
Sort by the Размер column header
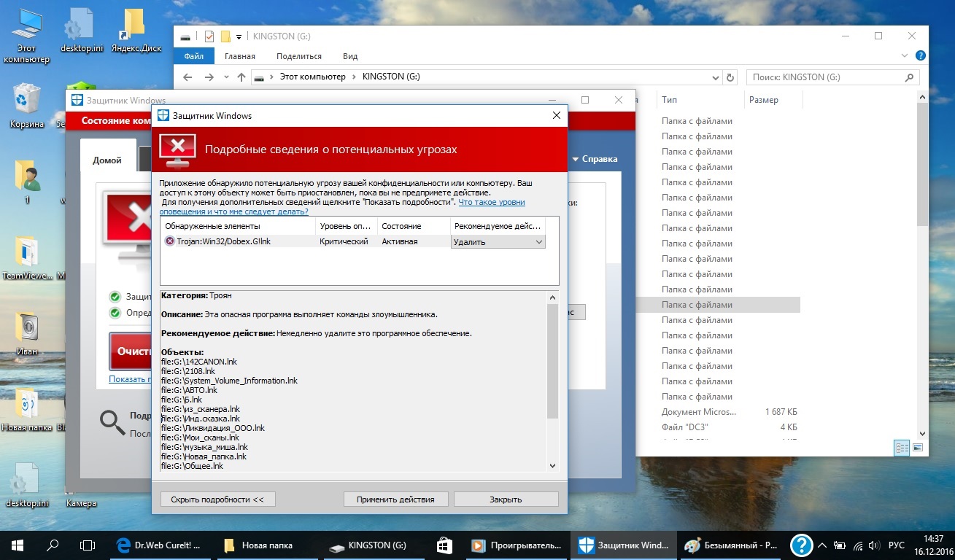[x=764, y=100]
